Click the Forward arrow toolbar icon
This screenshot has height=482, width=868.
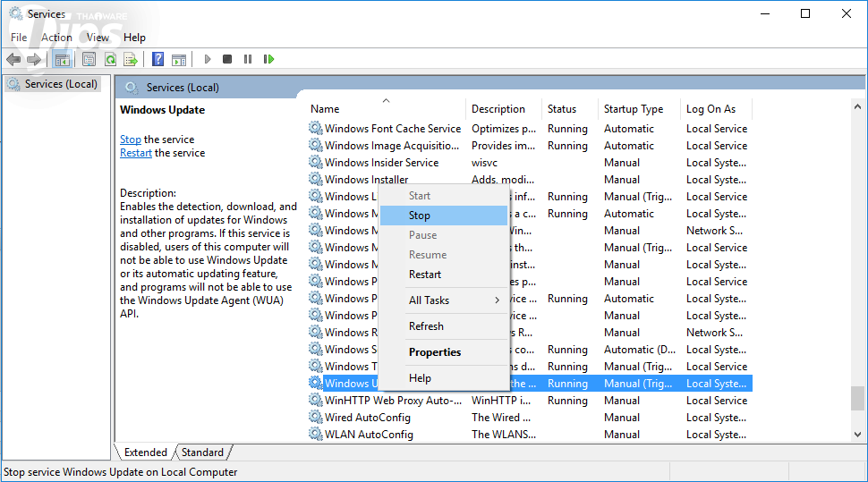coord(34,59)
